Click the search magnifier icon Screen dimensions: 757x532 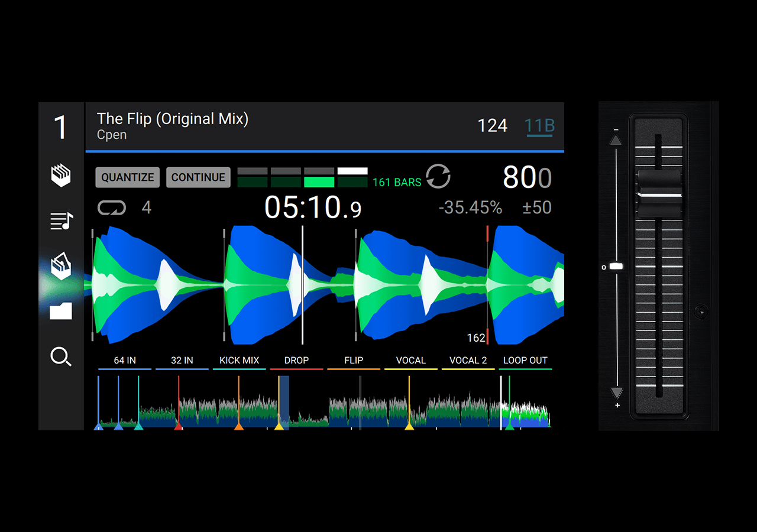click(x=61, y=356)
